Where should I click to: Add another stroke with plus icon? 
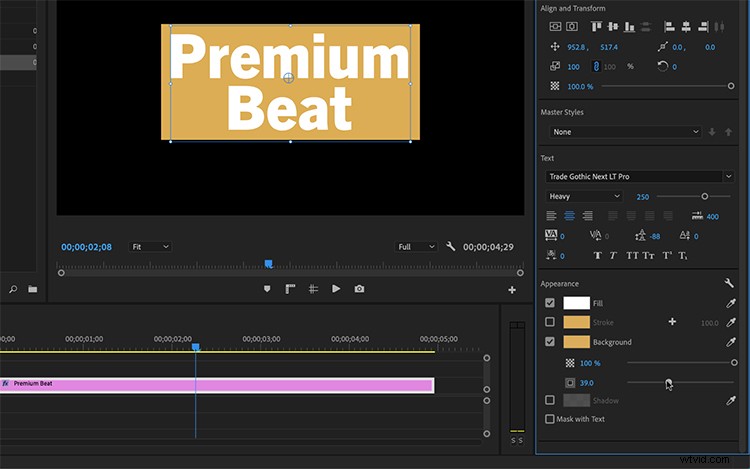click(672, 322)
